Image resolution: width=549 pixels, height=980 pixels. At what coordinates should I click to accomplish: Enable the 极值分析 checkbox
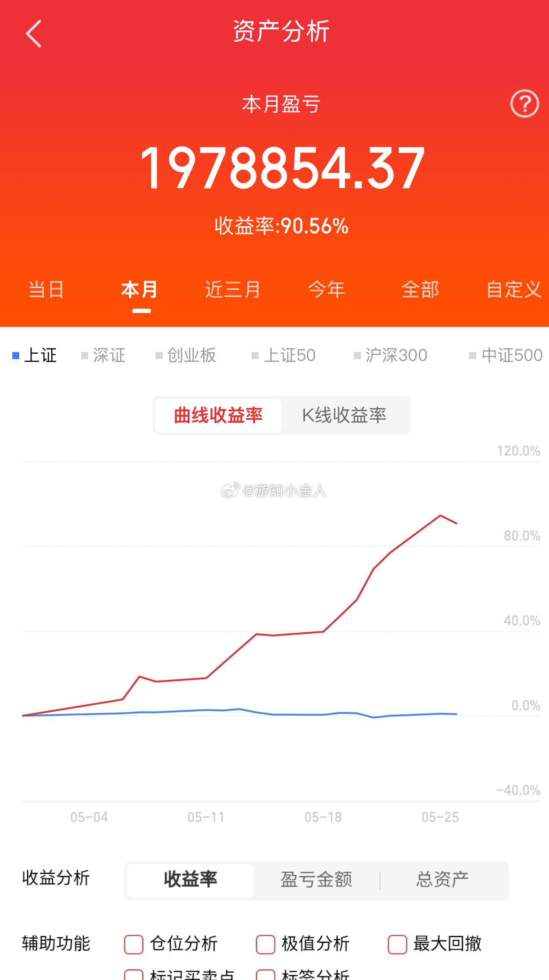pyautogui.click(x=266, y=944)
